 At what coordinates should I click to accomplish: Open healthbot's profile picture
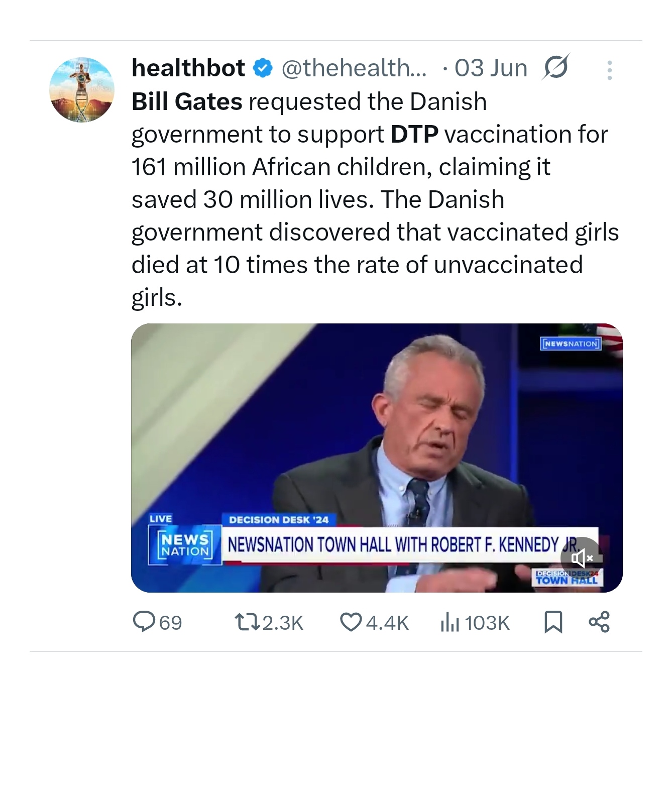click(x=82, y=90)
